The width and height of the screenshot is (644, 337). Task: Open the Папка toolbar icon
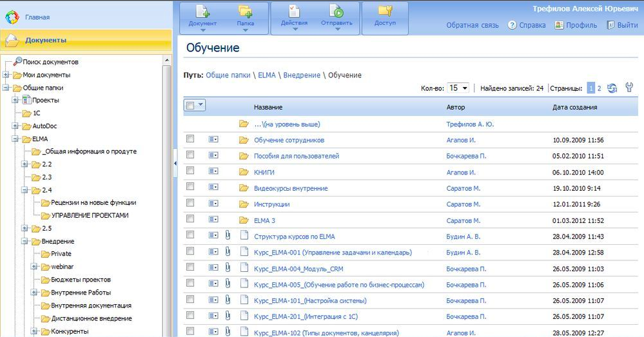[245, 11]
